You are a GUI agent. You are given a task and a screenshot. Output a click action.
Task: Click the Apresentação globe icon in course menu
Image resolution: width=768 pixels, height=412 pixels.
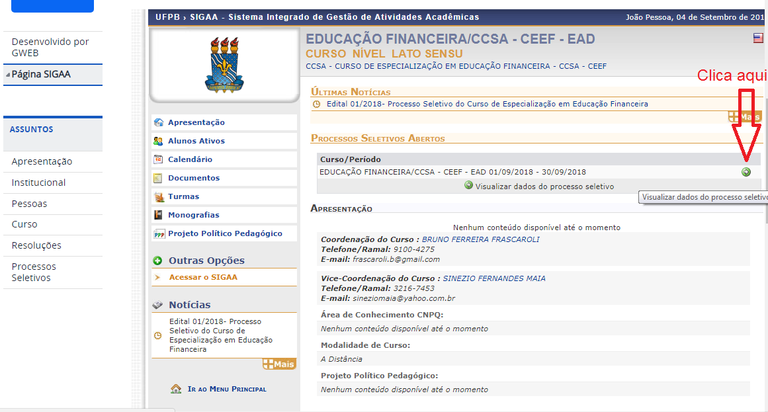point(158,122)
